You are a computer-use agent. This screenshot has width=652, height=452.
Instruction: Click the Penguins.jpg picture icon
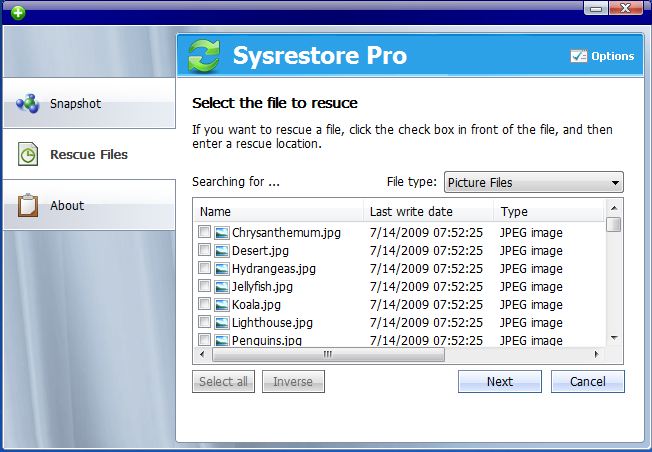(x=222, y=340)
